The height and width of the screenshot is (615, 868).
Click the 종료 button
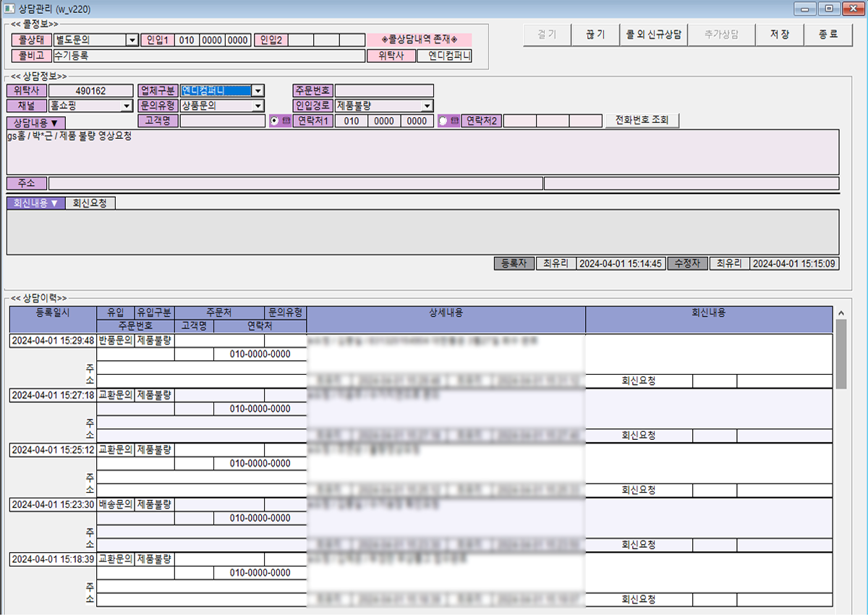point(828,35)
